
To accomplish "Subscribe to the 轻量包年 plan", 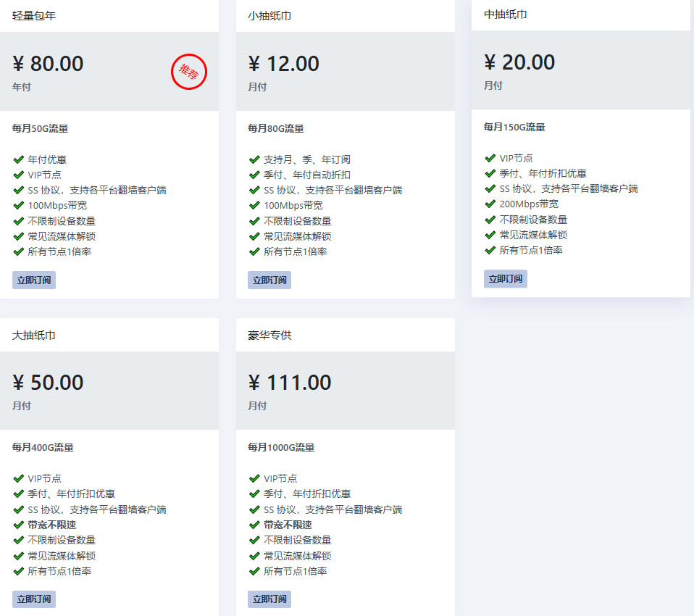I will [34, 280].
